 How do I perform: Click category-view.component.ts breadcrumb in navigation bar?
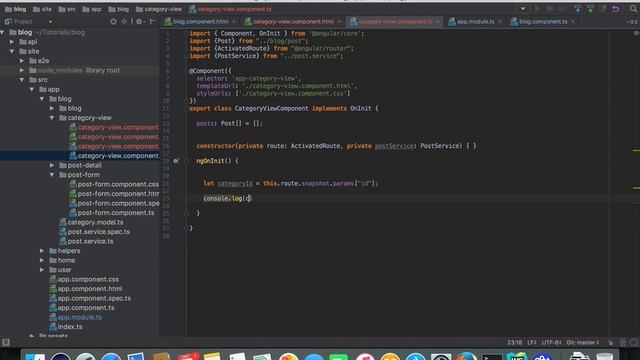(x=230, y=9)
